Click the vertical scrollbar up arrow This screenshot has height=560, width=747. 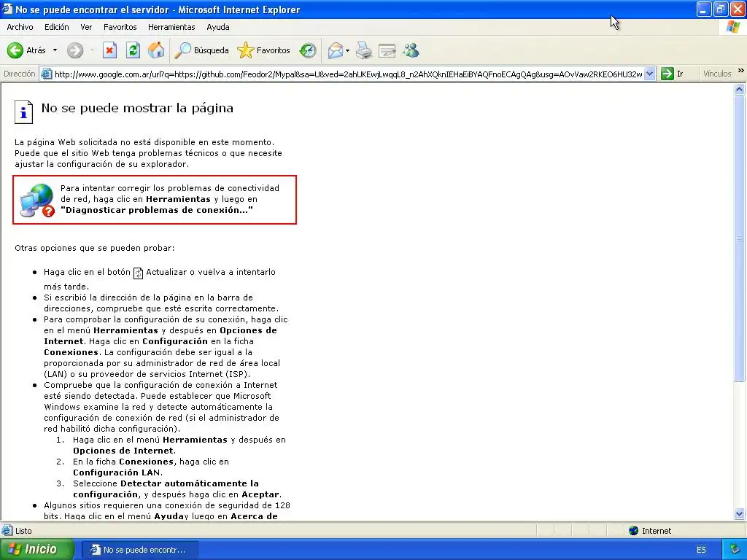(x=740, y=89)
